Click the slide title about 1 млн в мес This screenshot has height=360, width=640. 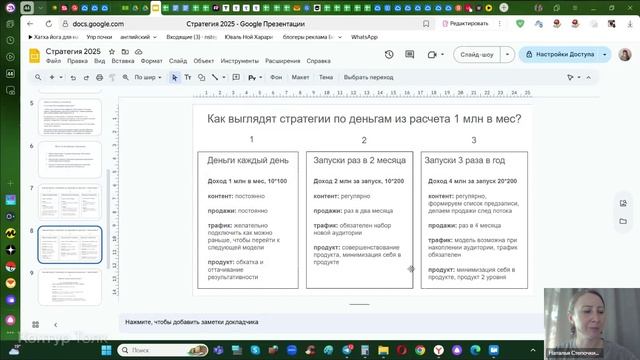(x=364, y=119)
